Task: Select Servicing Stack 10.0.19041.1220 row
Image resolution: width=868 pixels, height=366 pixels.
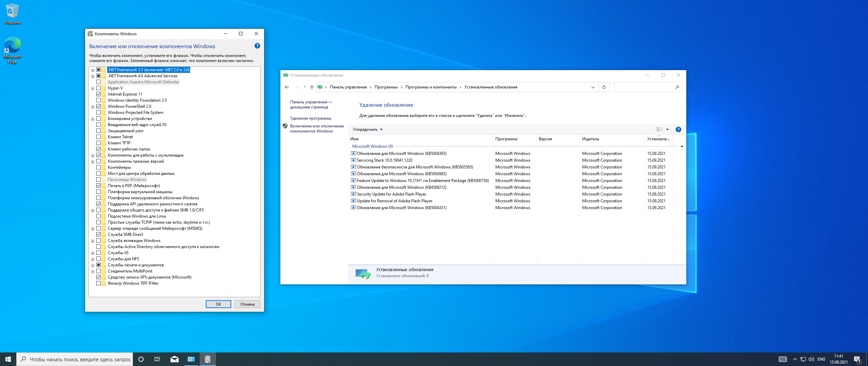Action: (511, 160)
